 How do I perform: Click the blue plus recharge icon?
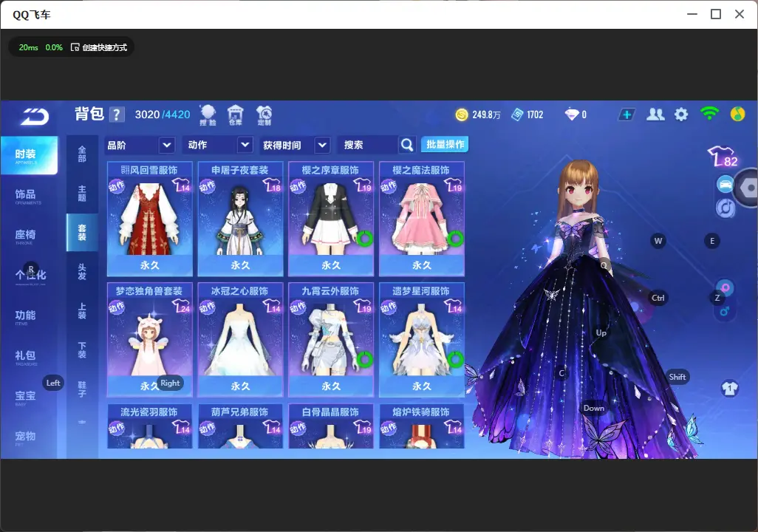click(626, 115)
